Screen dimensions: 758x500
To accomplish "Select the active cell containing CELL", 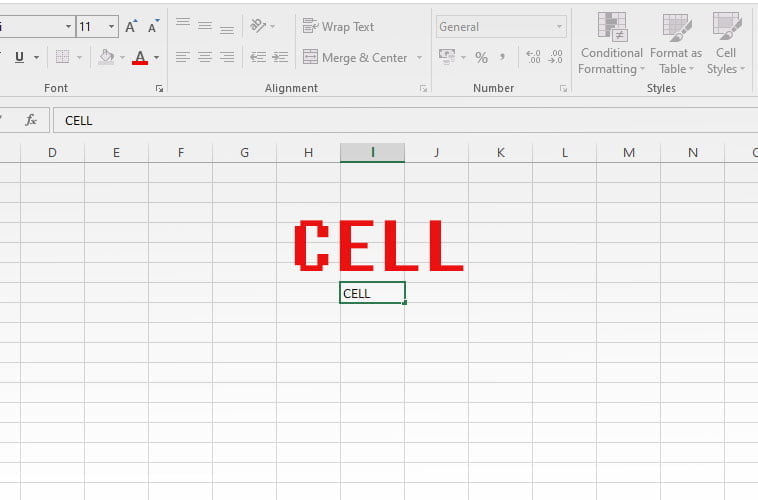I will 372,293.
